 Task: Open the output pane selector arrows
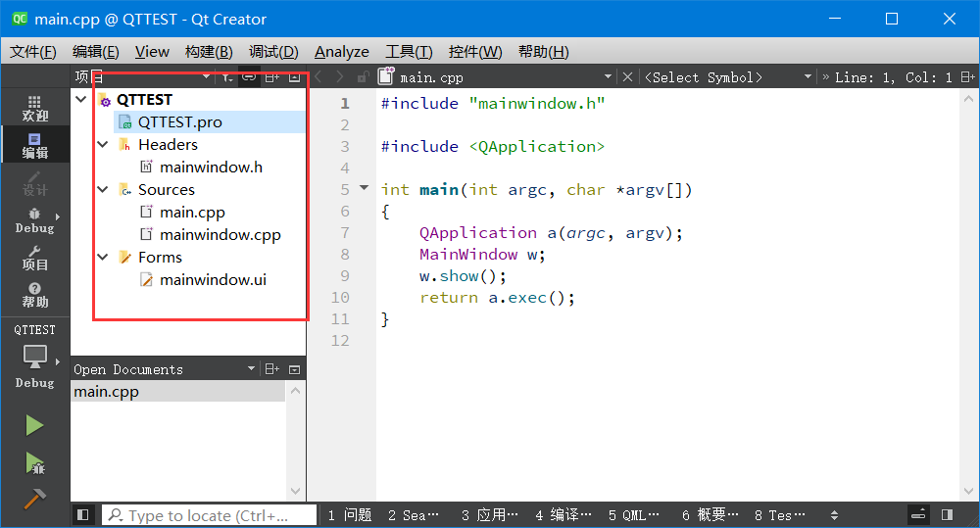click(x=834, y=515)
